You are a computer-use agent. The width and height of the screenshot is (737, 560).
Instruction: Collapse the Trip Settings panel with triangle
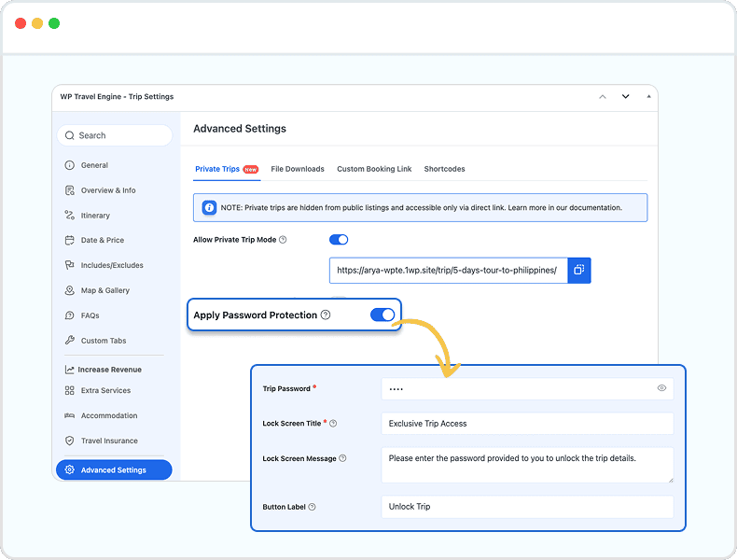(x=647, y=97)
